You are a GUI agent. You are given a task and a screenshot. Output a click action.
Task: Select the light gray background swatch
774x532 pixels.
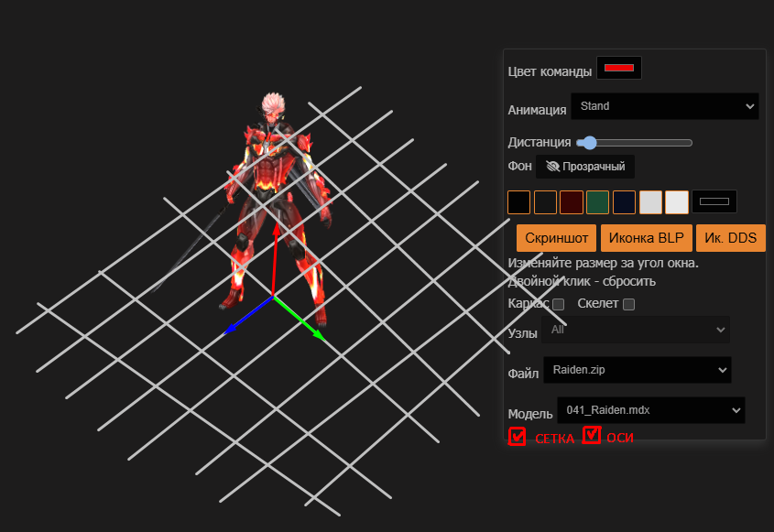(x=650, y=201)
